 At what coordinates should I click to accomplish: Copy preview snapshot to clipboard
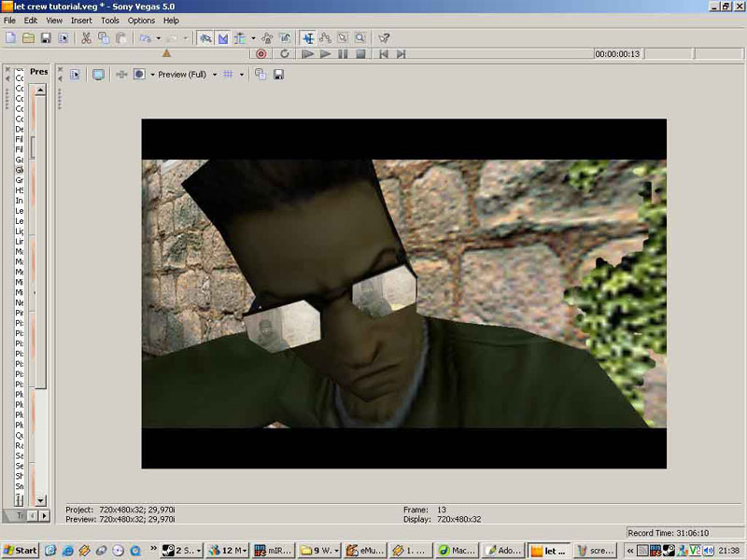point(261,75)
